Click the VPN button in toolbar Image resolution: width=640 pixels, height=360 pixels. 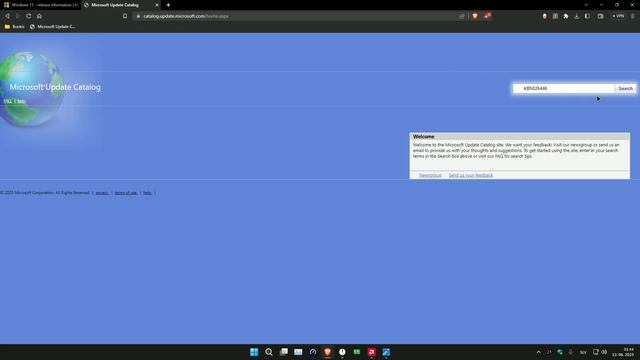618,16
